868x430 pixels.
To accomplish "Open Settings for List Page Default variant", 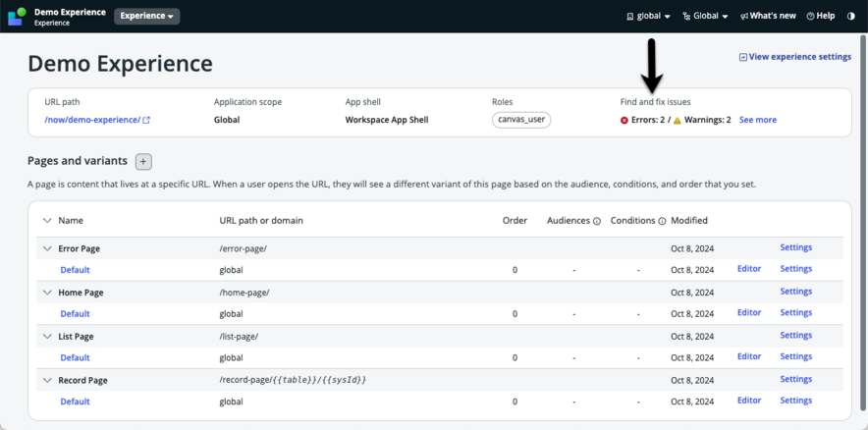I will point(796,356).
